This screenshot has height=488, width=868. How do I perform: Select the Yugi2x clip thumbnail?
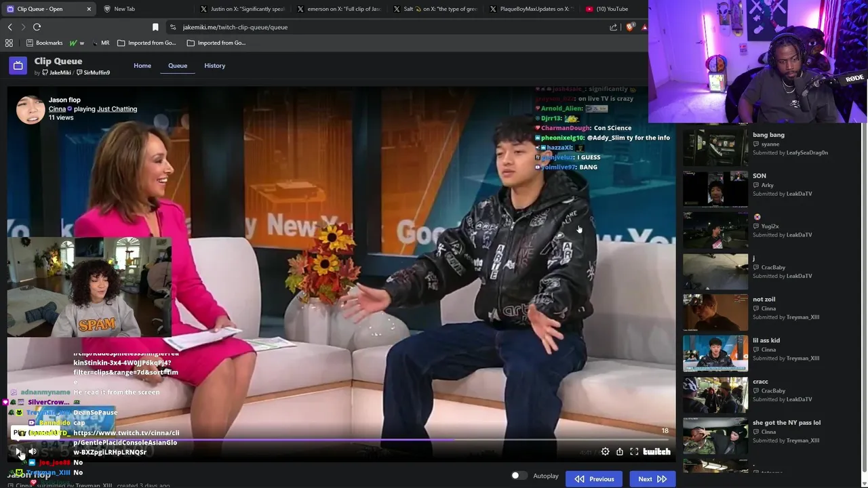click(x=715, y=229)
